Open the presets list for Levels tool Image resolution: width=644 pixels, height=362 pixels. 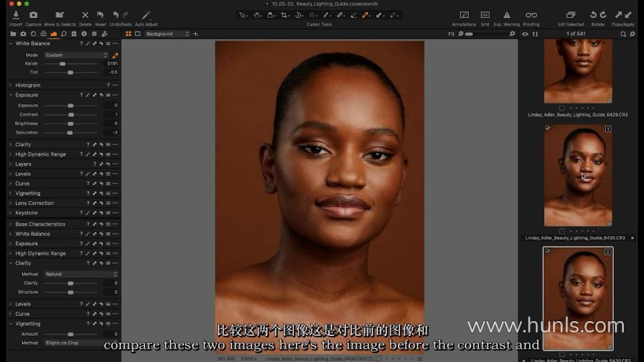pyautogui.click(x=109, y=174)
